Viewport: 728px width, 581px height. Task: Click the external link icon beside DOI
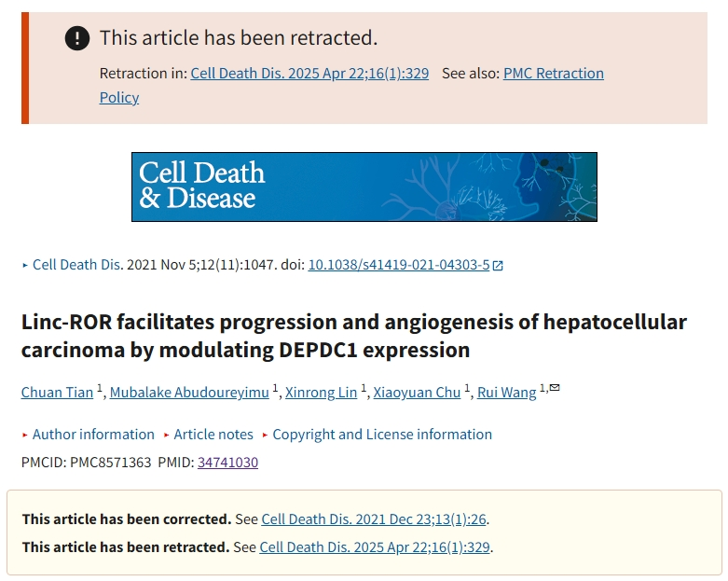coord(498,266)
